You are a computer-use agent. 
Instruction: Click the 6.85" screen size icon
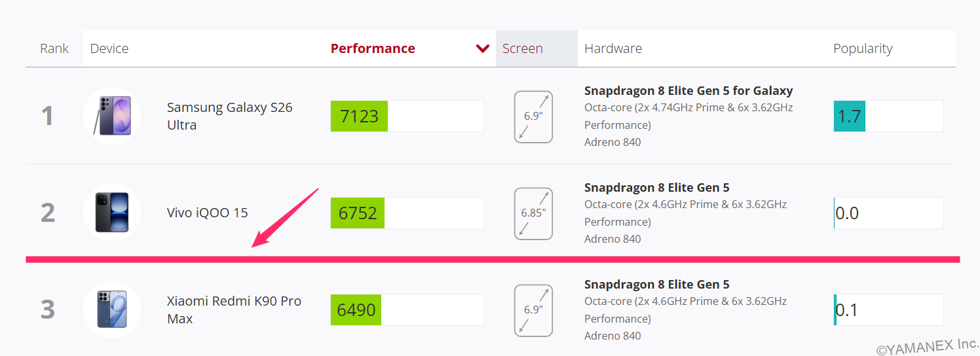(533, 213)
